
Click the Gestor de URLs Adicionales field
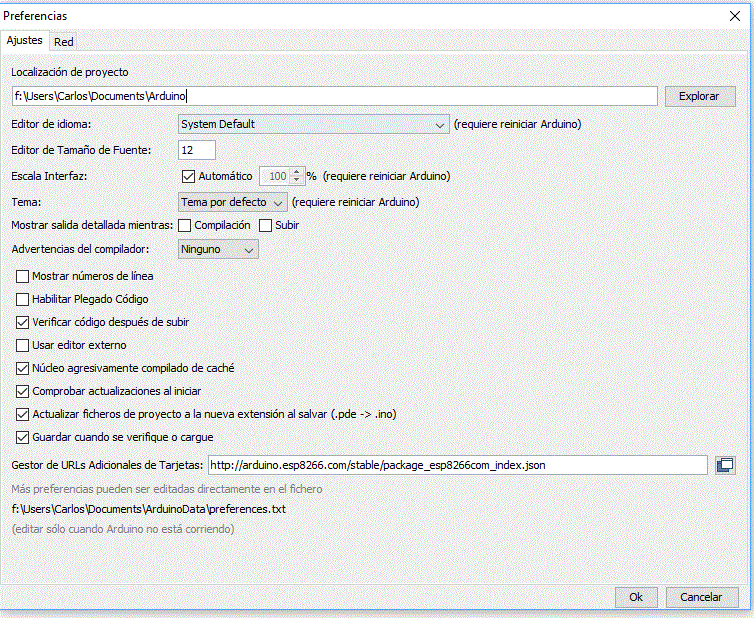[x=457, y=465]
